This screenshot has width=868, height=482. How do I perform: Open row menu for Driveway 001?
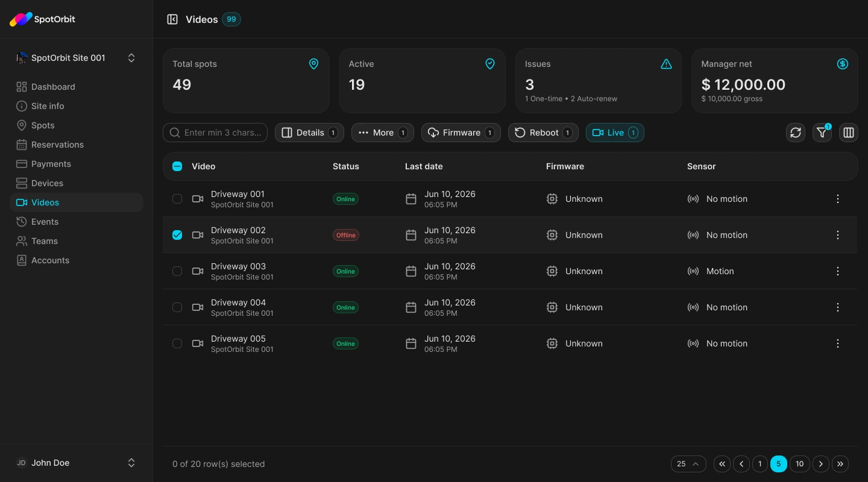[838, 199]
